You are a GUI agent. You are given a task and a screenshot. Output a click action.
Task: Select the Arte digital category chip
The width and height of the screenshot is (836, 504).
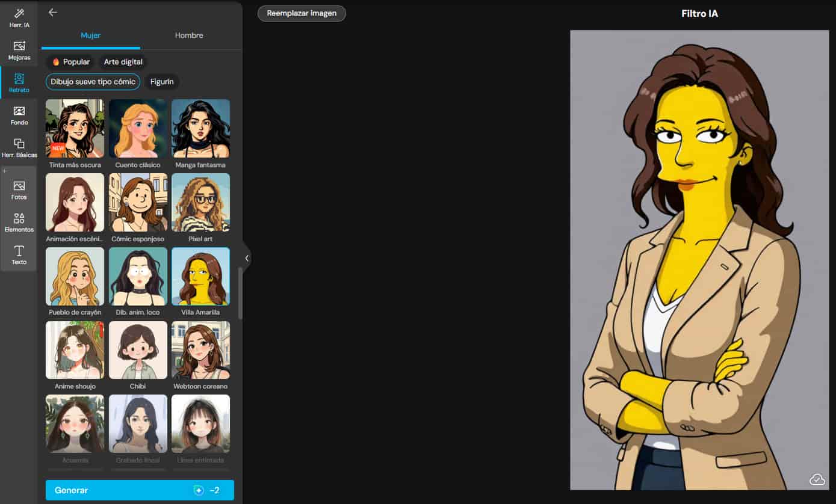pyautogui.click(x=123, y=62)
